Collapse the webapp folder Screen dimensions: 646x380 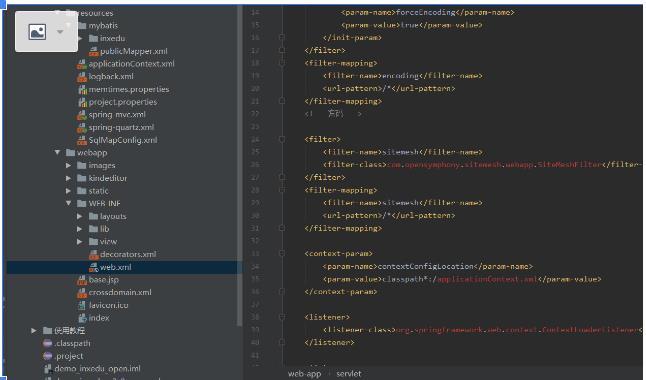(x=57, y=152)
